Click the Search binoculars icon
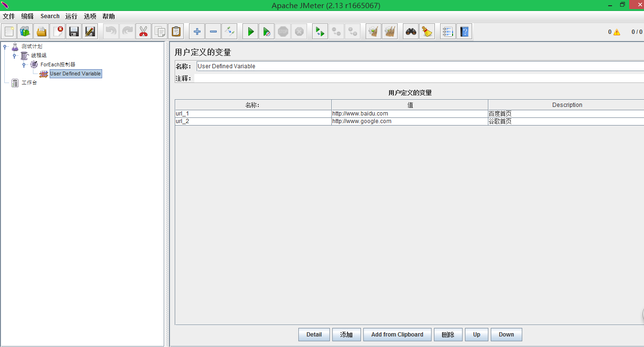The height and width of the screenshot is (347, 644). pyautogui.click(x=411, y=32)
